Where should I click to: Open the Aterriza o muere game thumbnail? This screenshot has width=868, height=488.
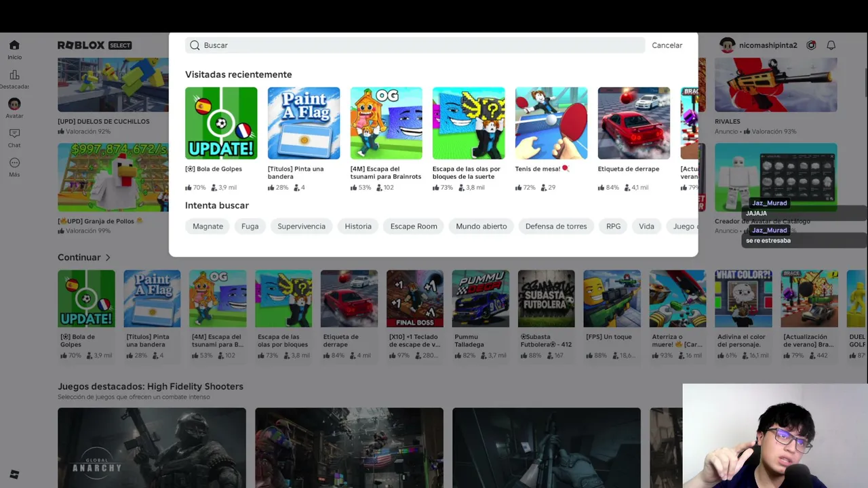click(x=678, y=299)
